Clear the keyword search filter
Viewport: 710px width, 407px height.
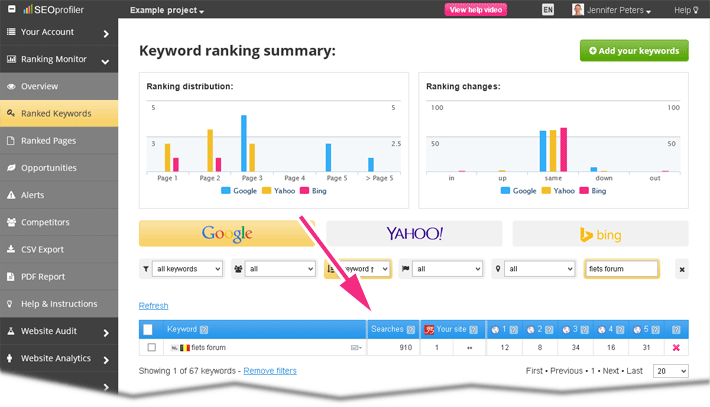681,269
